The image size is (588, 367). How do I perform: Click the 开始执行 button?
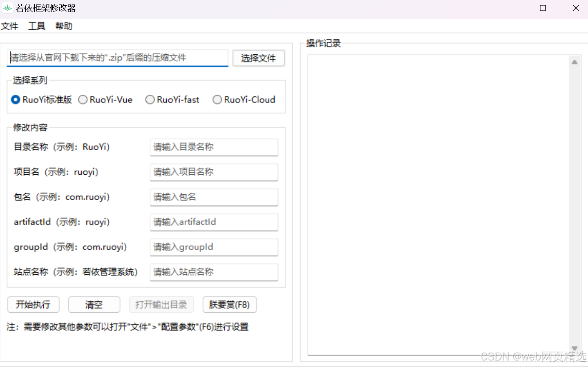click(x=34, y=305)
